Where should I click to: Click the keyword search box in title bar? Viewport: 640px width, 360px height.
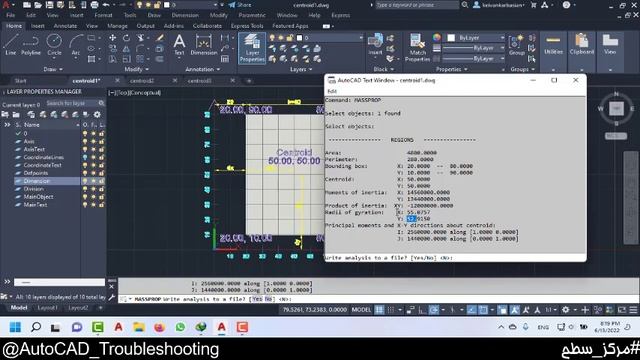(417, 5)
